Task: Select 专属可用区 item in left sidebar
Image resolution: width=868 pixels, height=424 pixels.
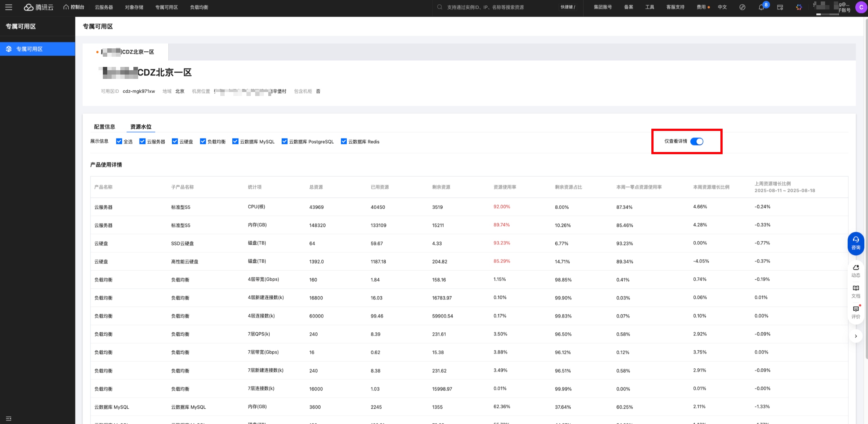Action: [x=29, y=49]
